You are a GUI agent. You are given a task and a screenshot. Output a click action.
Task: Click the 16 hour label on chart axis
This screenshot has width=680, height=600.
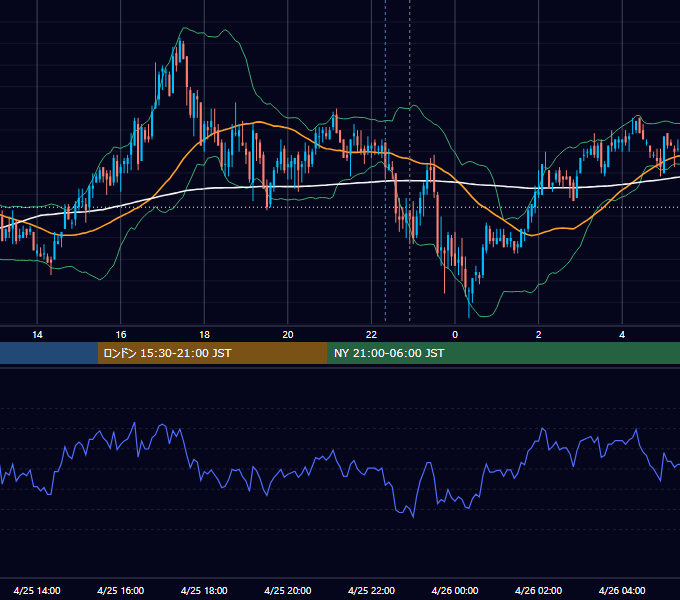click(x=121, y=335)
